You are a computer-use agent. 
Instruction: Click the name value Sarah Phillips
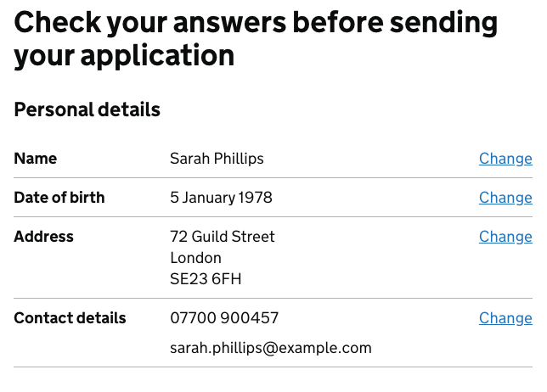click(217, 159)
